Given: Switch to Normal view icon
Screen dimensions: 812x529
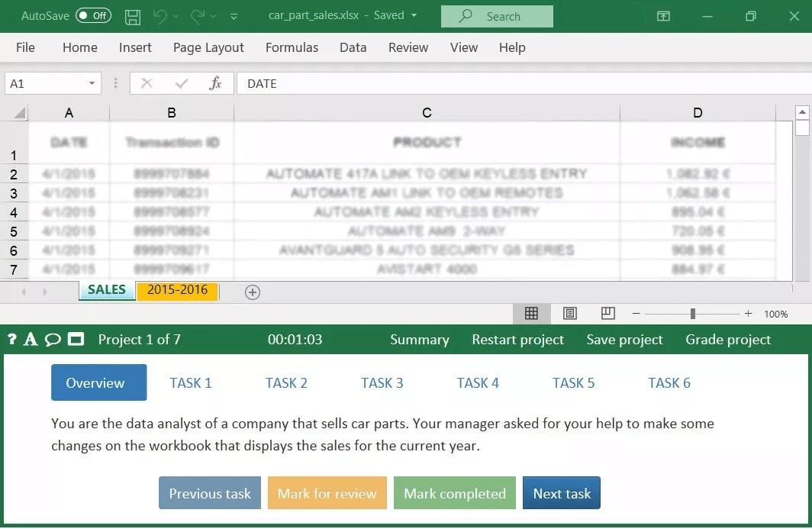Looking at the screenshot, I should 531,314.
